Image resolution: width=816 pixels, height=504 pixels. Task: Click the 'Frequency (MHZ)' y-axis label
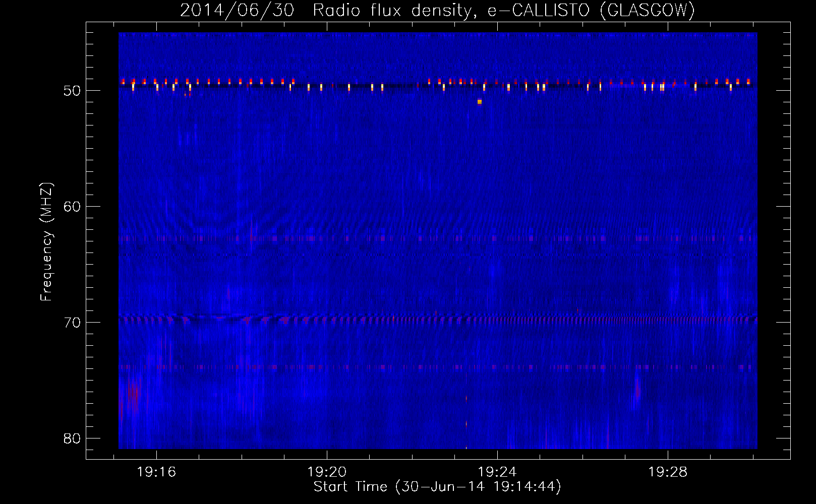(x=46, y=242)
